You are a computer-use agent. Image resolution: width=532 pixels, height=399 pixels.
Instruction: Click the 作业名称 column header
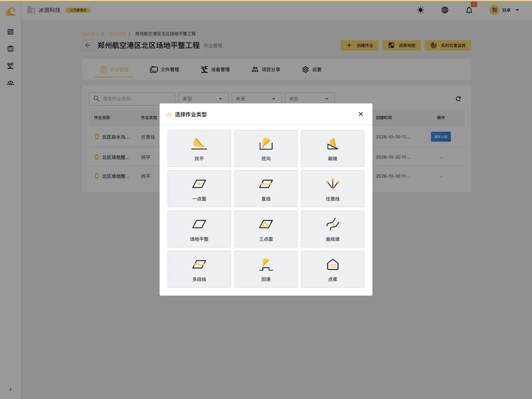[102, 118]
